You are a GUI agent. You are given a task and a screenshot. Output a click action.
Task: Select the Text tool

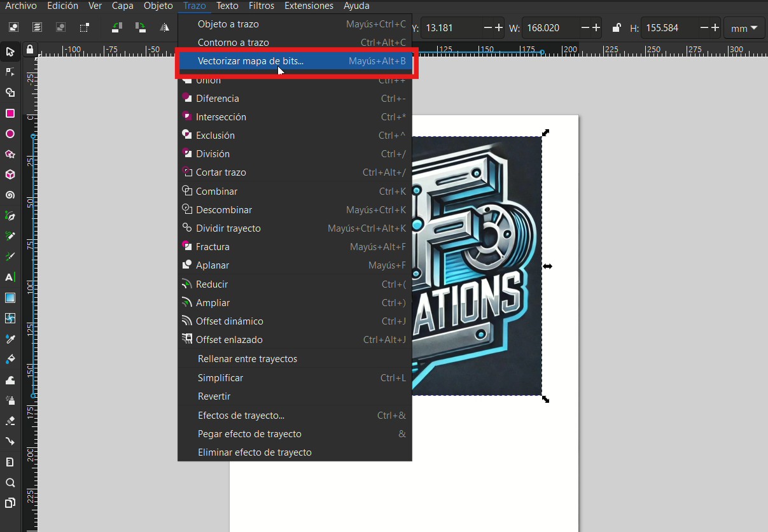coord(10,277)
